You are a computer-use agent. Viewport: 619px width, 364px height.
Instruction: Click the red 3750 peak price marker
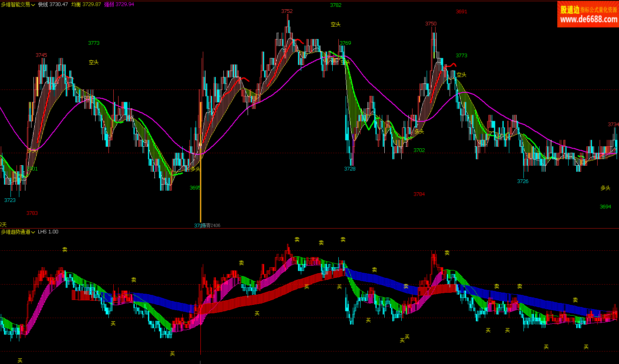431,24
